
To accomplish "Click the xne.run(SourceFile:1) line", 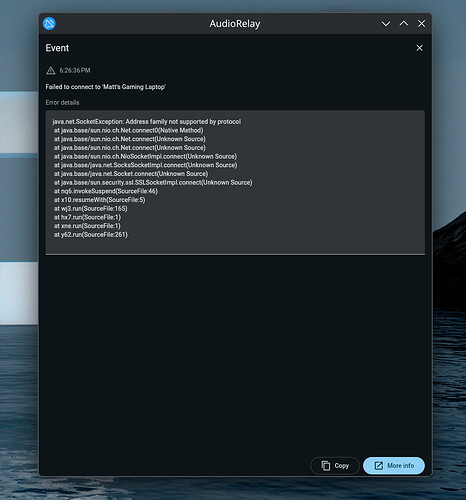I will pyautogui.click(x=87, y=226).
